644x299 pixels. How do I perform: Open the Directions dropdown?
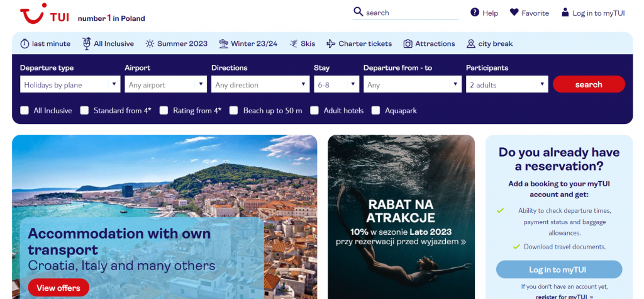(260, 84)
